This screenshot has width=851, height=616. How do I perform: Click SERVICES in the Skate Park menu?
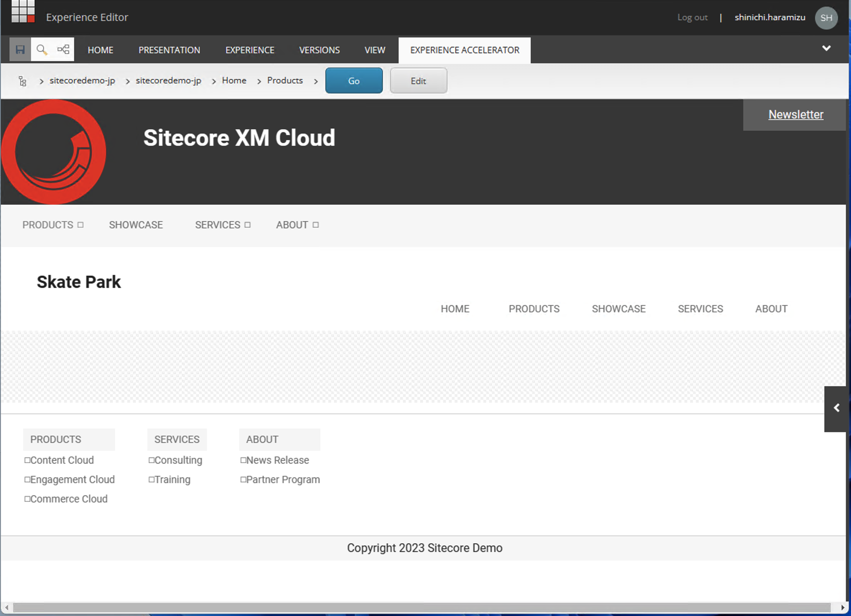tap(700, 309)
